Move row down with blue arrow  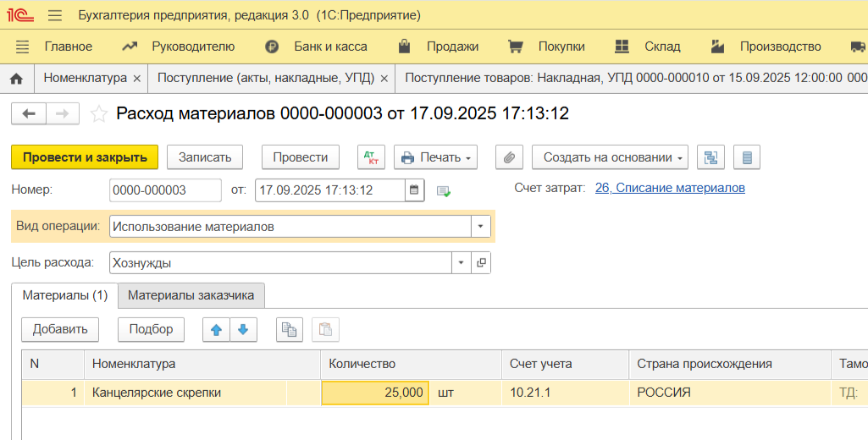point(242,330)
